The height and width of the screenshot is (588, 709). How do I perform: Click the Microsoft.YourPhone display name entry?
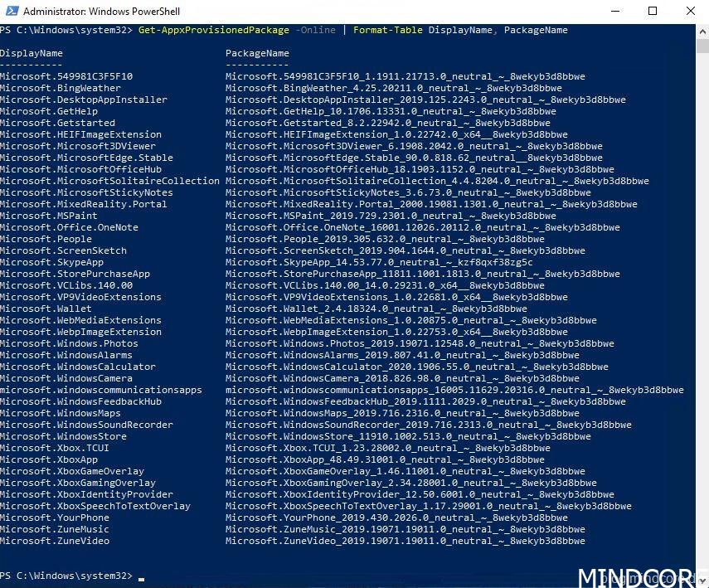[54, 518]
